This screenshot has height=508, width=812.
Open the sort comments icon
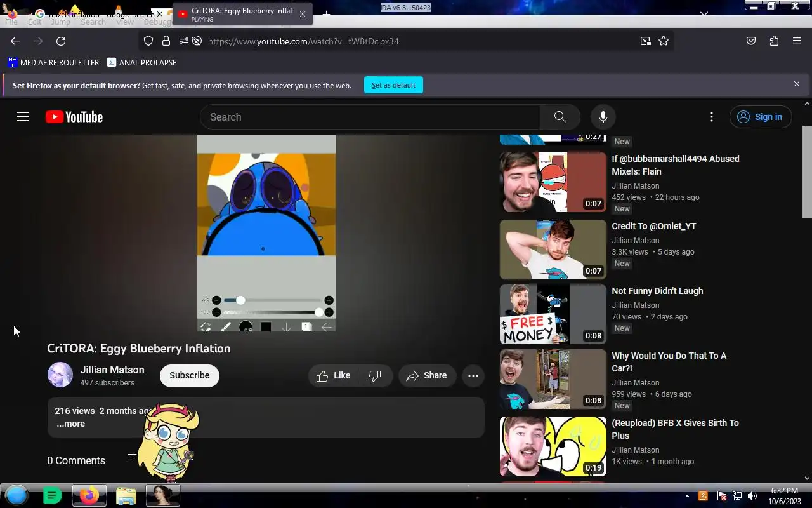pos(131,458)
